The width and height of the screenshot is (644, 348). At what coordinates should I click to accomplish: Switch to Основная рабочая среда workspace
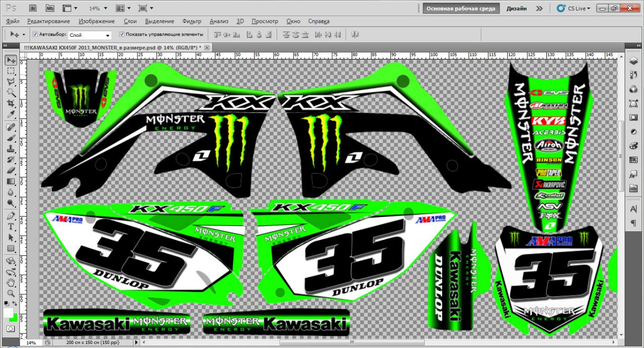(x=461, y=9)
